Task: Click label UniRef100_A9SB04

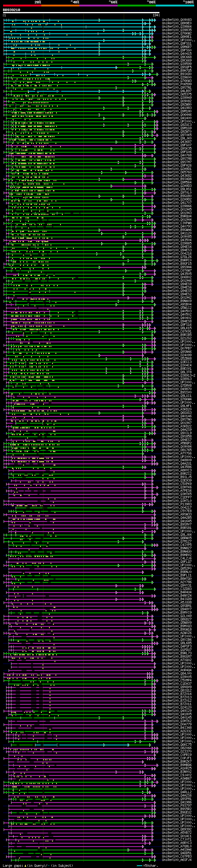Action: tap(177, 305)
